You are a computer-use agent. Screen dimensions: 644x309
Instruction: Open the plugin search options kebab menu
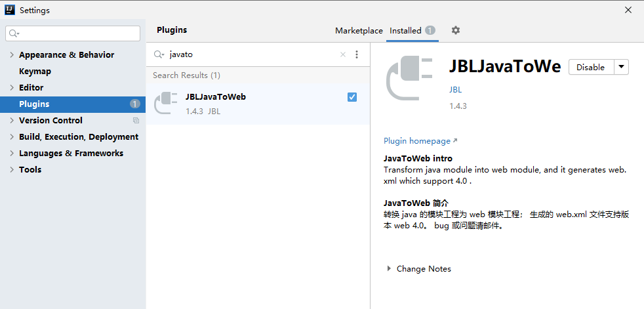pyautogui.click(x=357, y=54)
